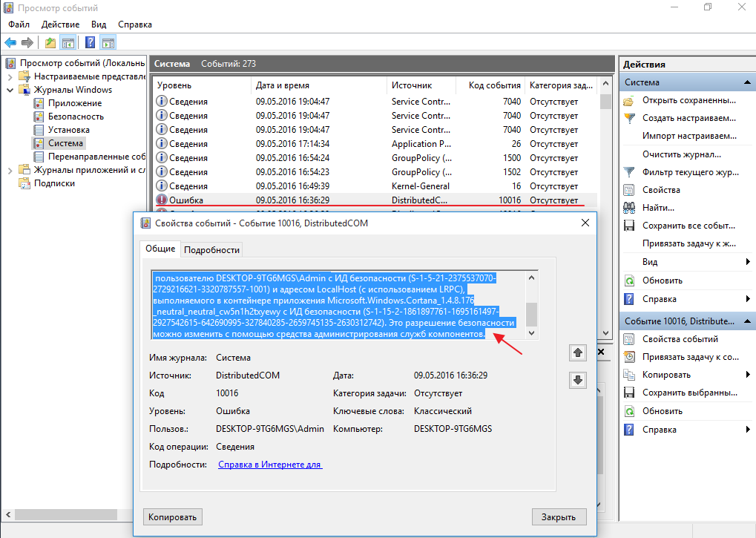This screenshot has width=756, height=538.
Task: Switch to the Подробности tab
Action: [x=211, y=250]
